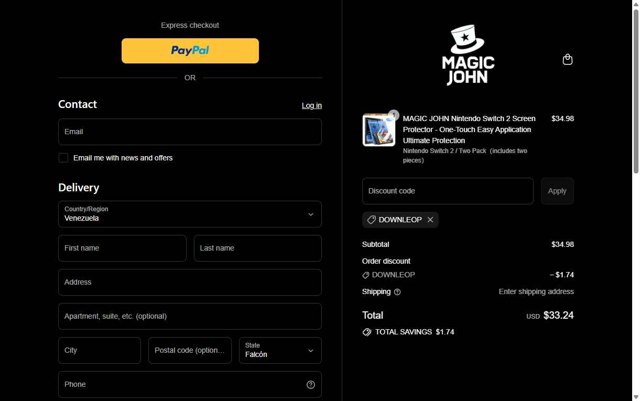Focus the Address field
This screenshot has height=401, width=640.
click(x=190, y=282)
